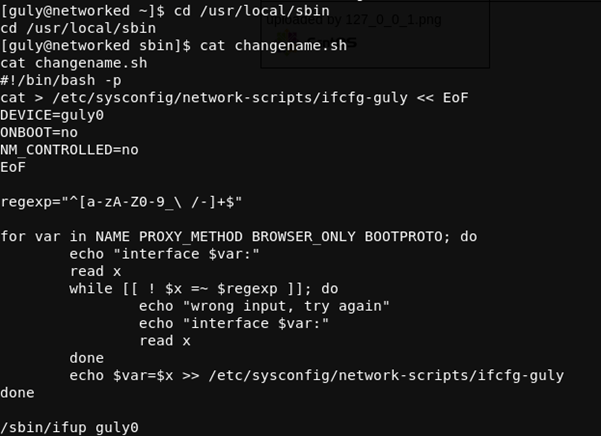Screen dimensions: 601x436
Task: Click the final unindented "done" line
Action: pos(18,393)
